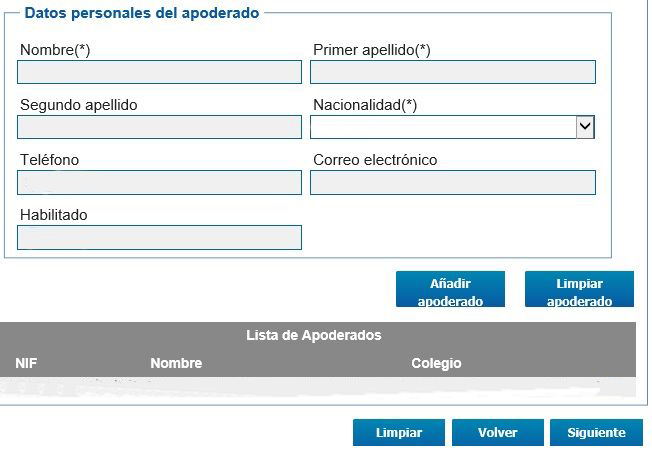Click the Nacionalidad dropdown arrow
This screenshot has height=453, width=652.
pyautogui.click(x=586, y=127)
